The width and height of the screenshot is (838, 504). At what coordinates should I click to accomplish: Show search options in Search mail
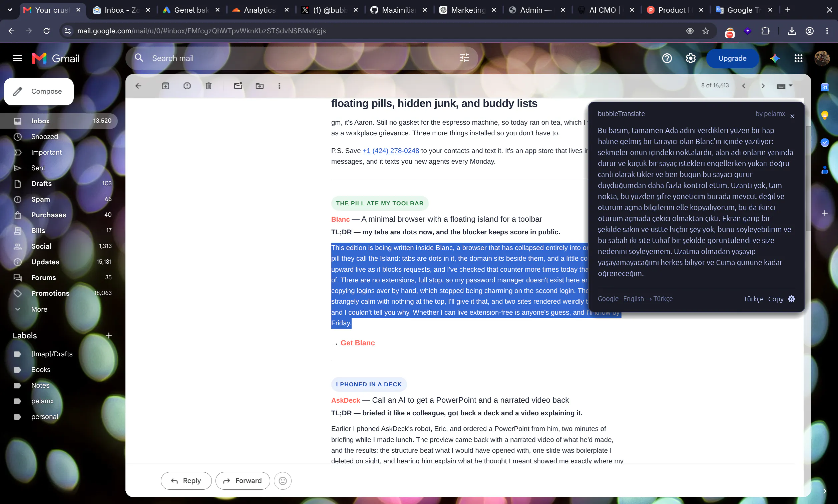click(x=464, y=58)
